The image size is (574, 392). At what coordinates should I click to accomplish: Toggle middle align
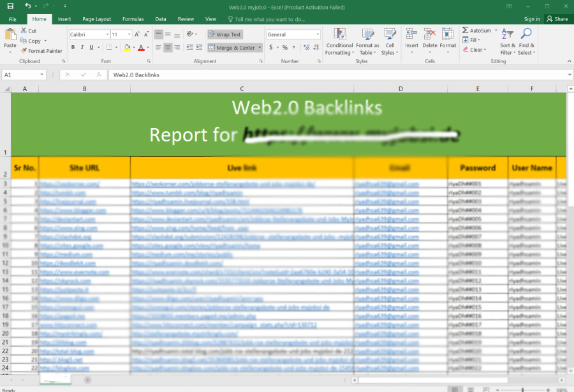point(168,34)
